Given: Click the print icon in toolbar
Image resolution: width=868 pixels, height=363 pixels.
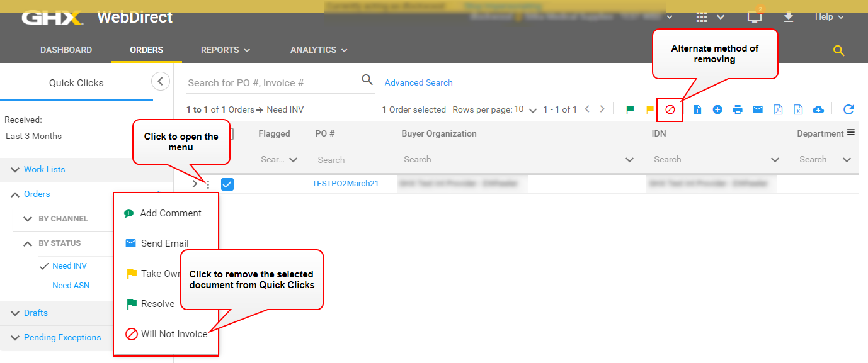Looking at the screenshot, I should point(738,109).
